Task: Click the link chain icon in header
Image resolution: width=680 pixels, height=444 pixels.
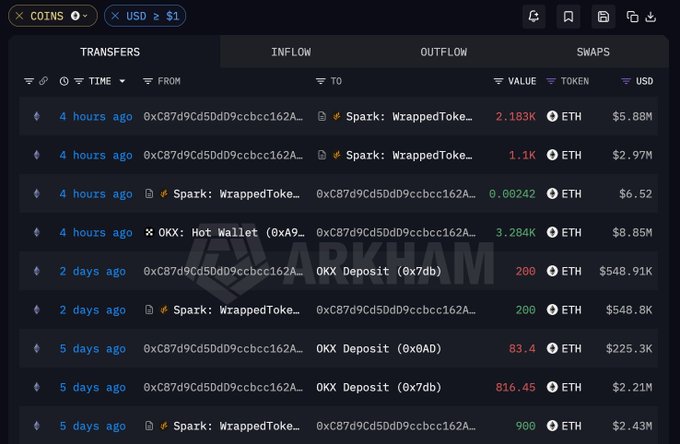Action: click(43, 81)
